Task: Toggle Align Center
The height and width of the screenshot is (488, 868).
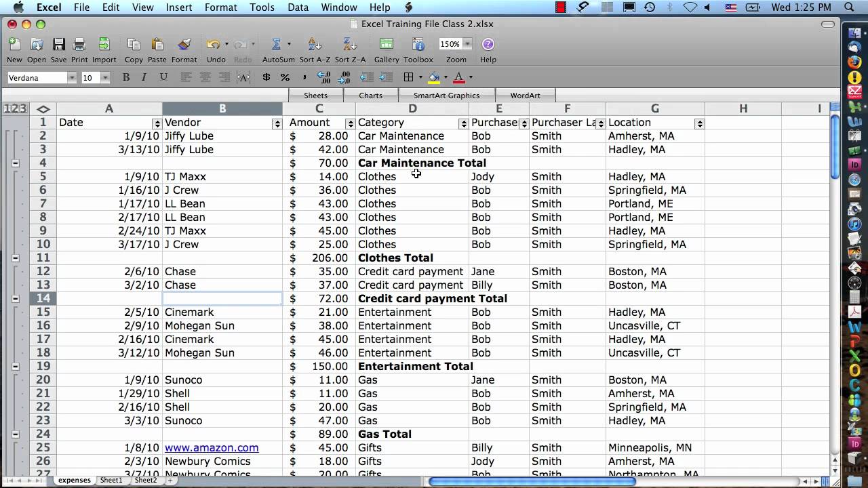Action: (205, 78)
